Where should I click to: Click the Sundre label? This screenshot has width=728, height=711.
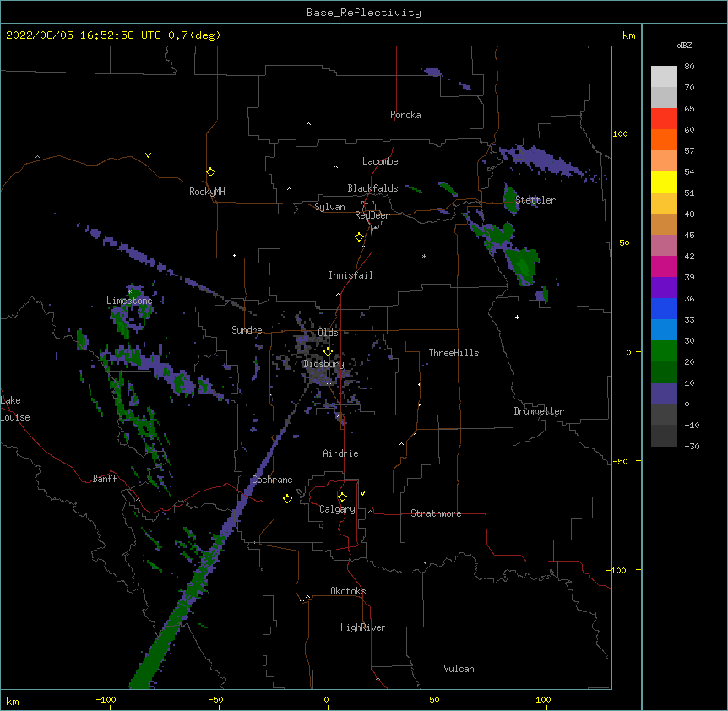click(x=247, y=330)
